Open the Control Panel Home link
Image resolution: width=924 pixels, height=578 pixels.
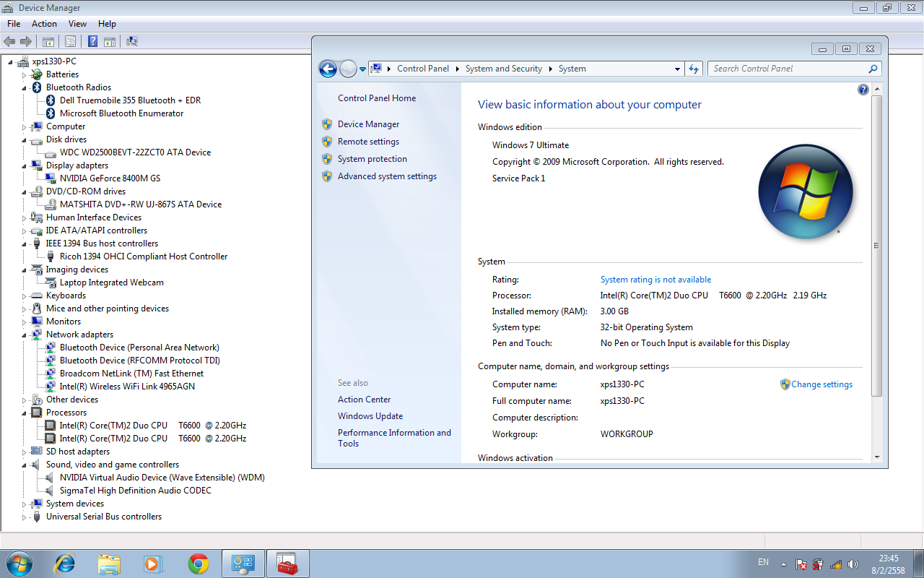pyautogui.click(x=377, y=98)
